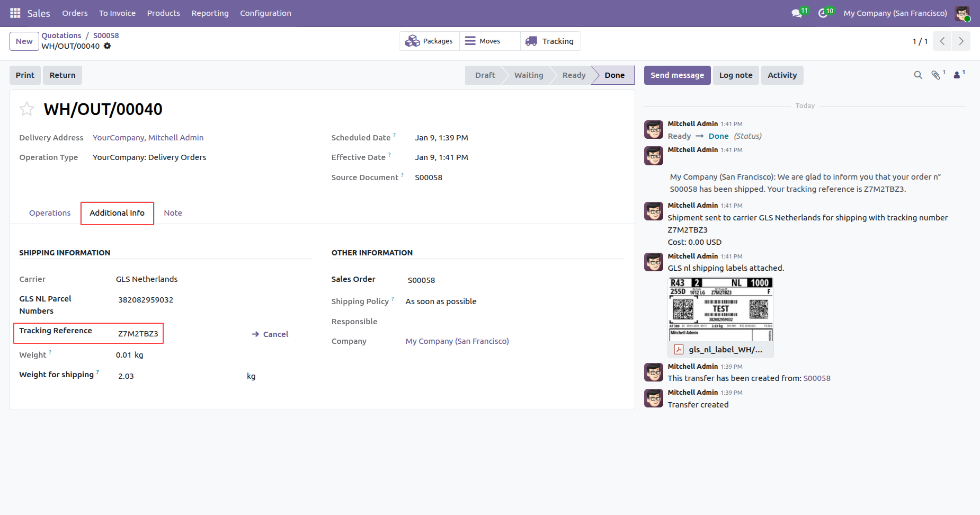Cancel the shipment tracking link
The width and height of the screenshot is (980, 515).
pos(270,334)
